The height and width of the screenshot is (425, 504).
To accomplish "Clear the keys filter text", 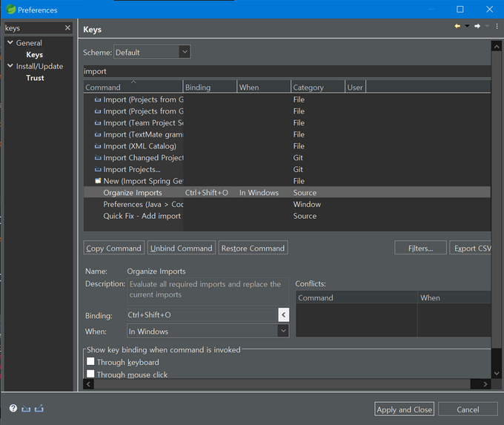I will pyautogui.click(x=67, y=28).
